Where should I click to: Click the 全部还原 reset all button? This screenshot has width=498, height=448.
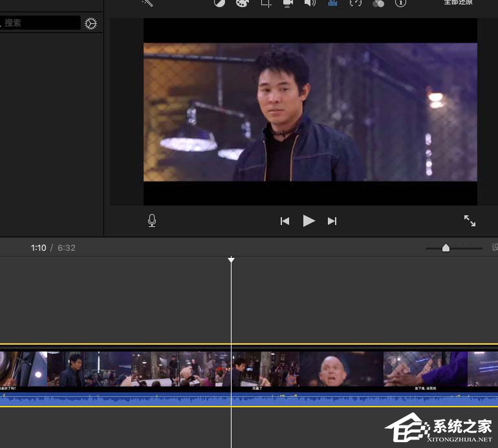pos(458,2)
